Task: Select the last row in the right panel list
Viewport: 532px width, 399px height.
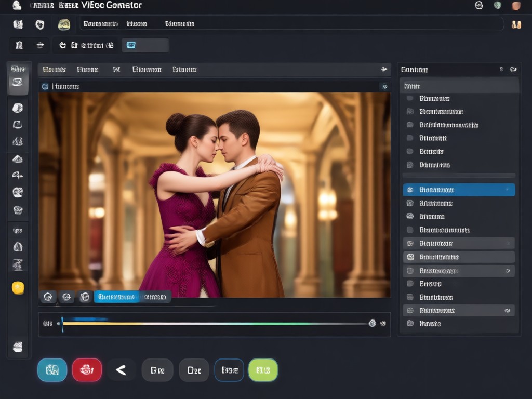Action: [x=459, y=324]
